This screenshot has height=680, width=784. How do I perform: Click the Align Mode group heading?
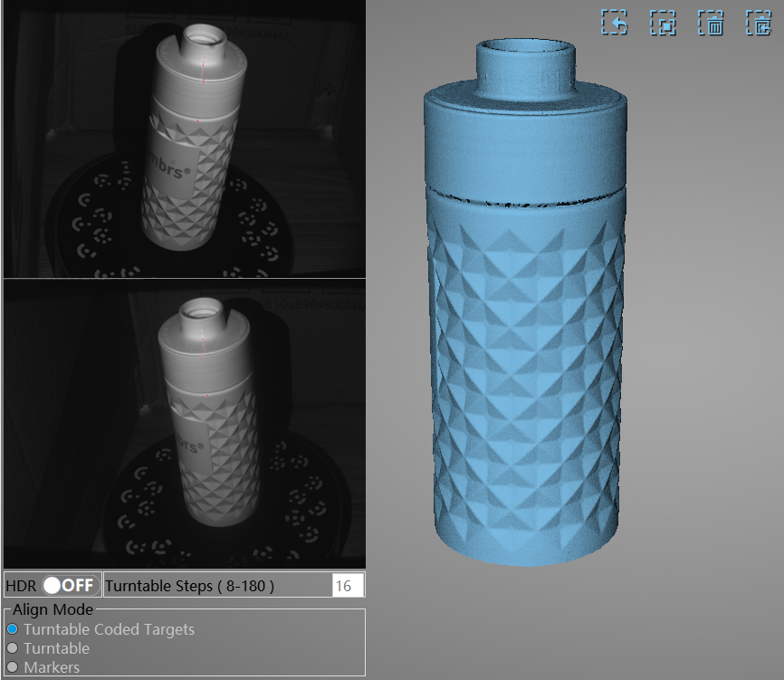click(53, 609)
